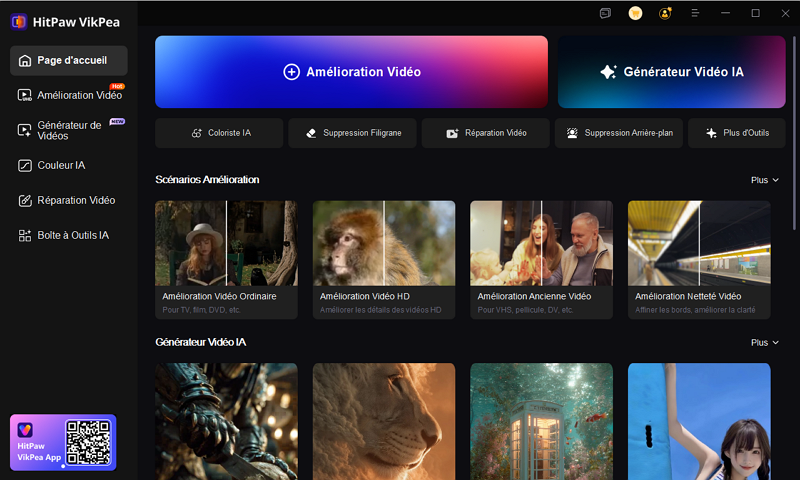Click the large Amélioration Vidéo banner button

(x=351, y=72)
